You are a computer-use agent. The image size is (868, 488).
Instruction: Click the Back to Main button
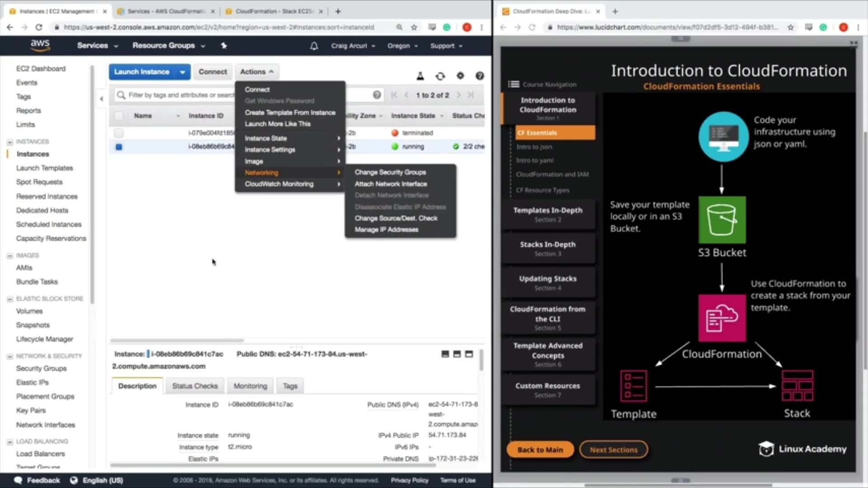pyautogui.click(x=540, y=450)
